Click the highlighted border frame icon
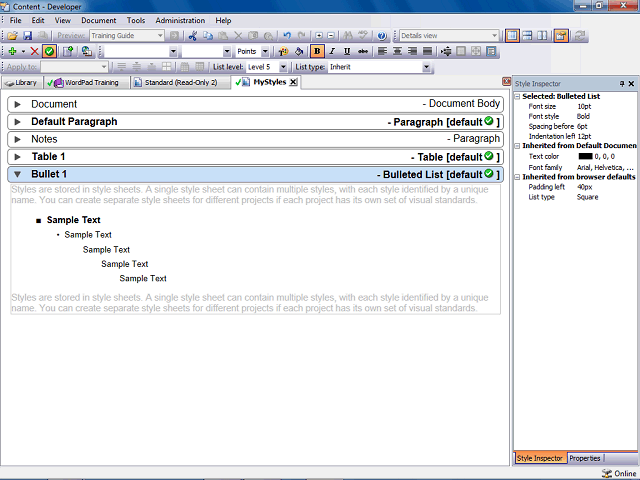 (491, 51)
